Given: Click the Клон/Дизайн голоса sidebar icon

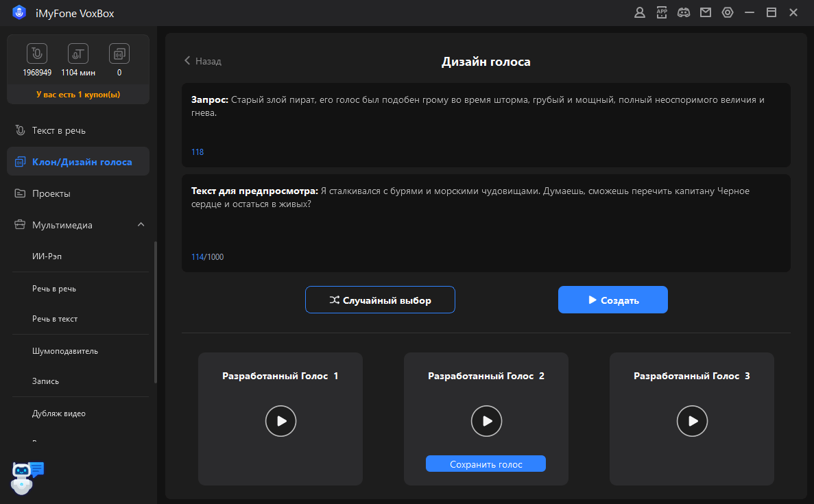Looking at the screenshot, I should pos(21,162).
